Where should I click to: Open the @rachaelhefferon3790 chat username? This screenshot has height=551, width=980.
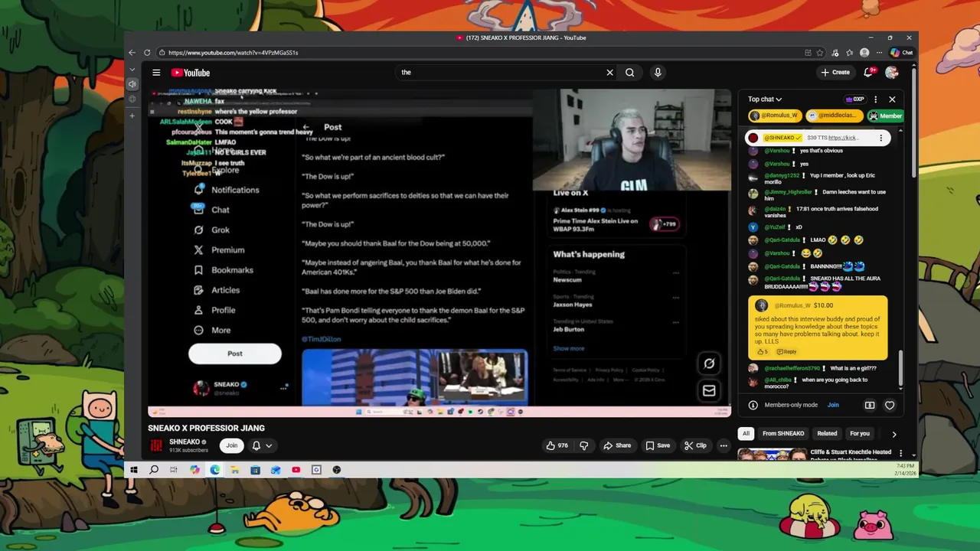tap(792, 368)
